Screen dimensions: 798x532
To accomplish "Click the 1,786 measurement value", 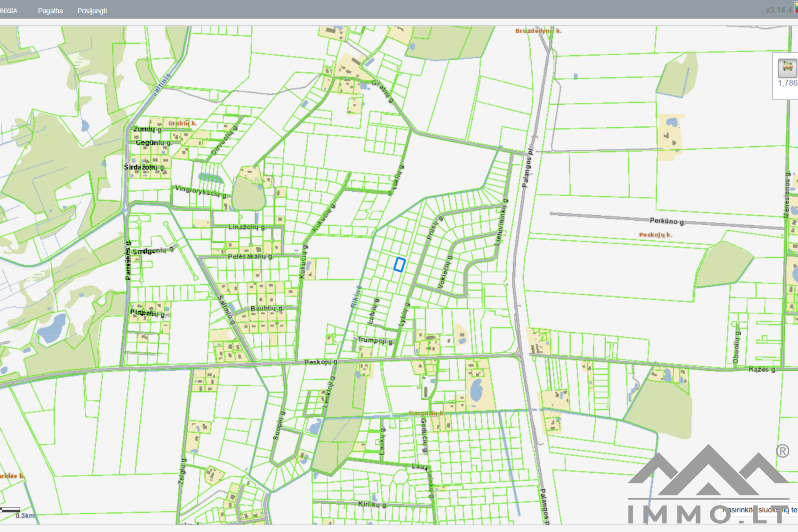I will pos(788,83).
